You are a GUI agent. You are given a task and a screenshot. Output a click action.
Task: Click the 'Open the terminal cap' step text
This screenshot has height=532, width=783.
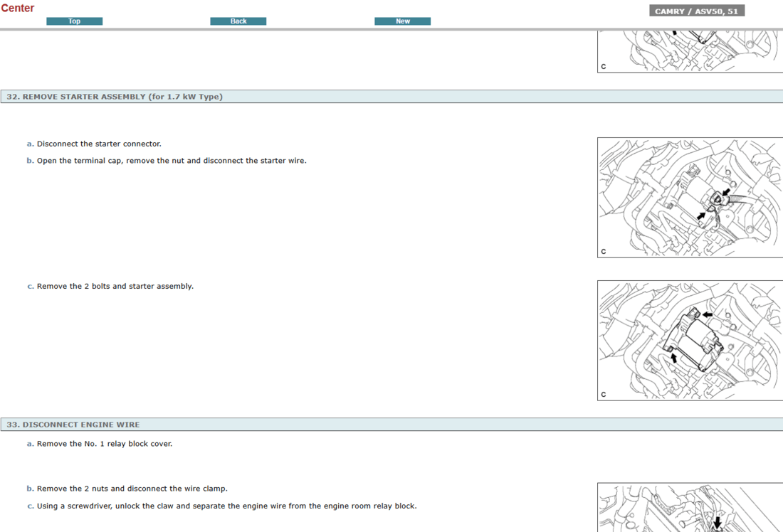[x=172, y=161]
